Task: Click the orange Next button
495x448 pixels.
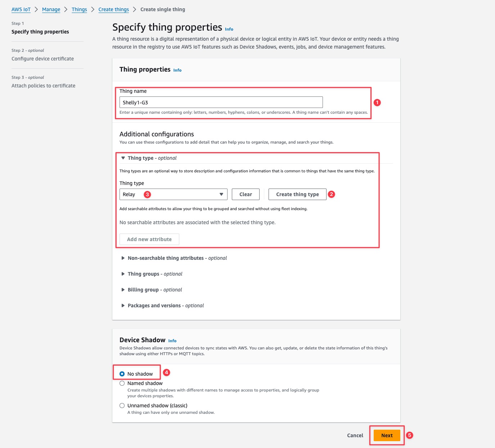Action: [387, 435]
